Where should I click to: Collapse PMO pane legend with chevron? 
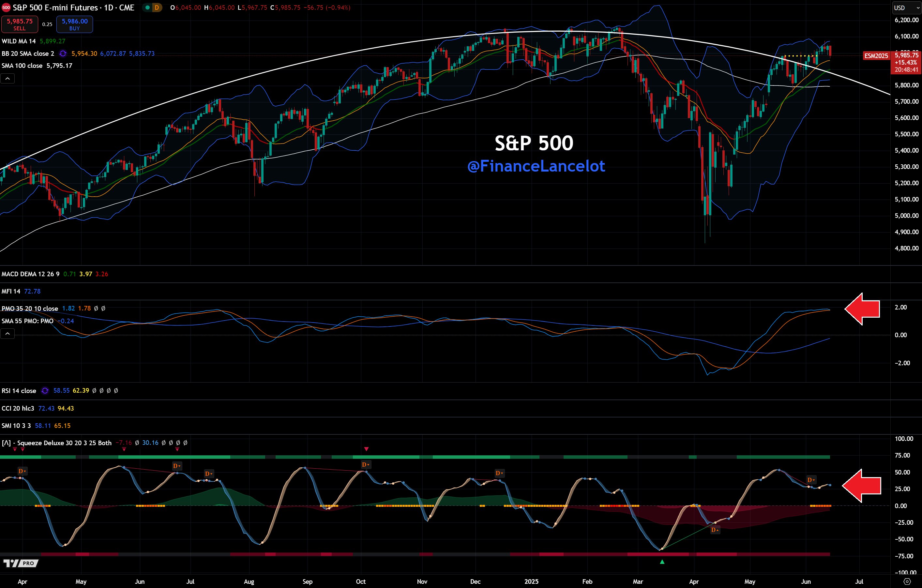click(8, 334)
